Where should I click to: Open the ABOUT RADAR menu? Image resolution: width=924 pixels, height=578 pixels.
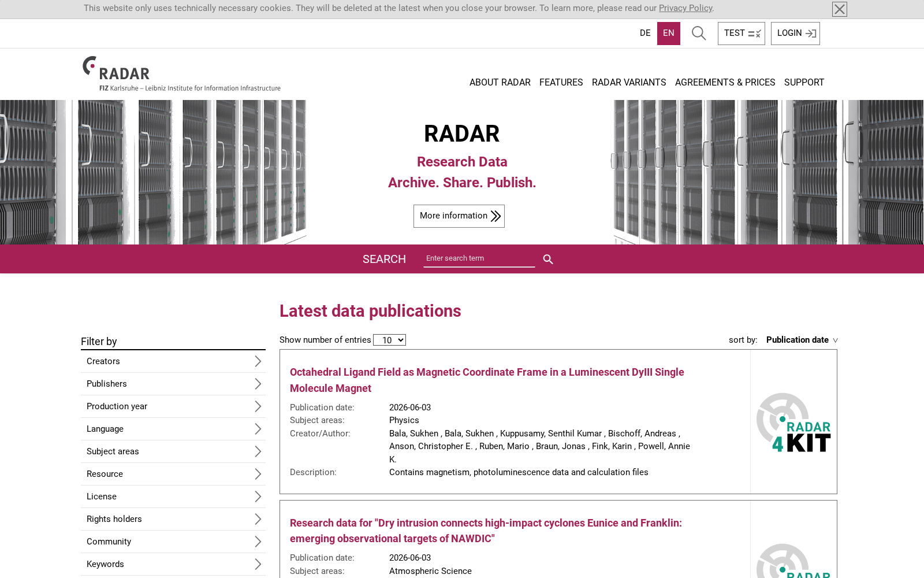coord(500,82)
